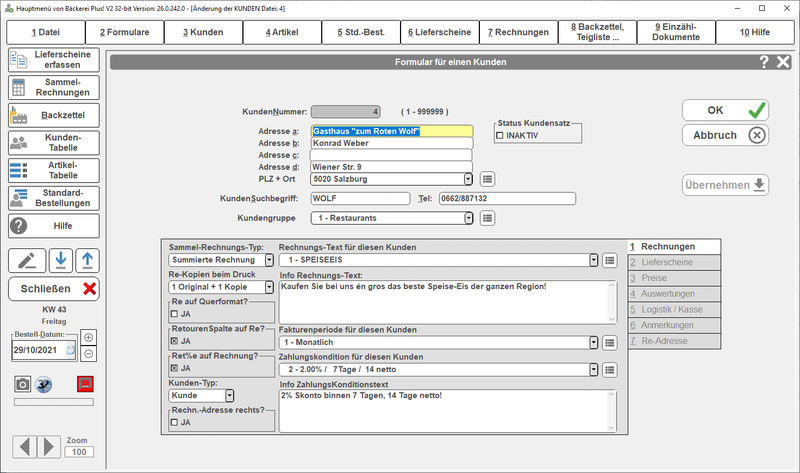This screenshot has height=473, width=800.
Task: Open the list next to Kundengruppe
Action: 487,218
